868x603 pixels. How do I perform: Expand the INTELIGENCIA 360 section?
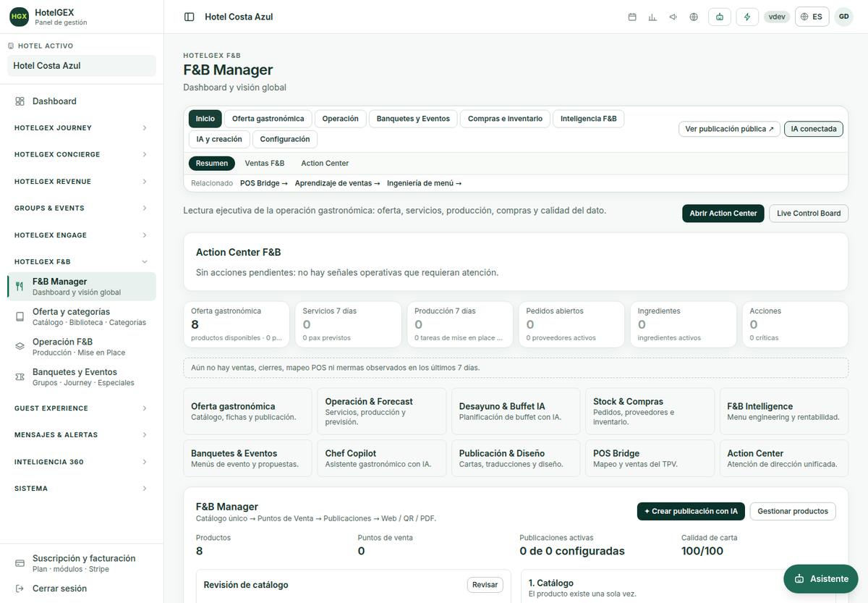click(x=82, y=462)
